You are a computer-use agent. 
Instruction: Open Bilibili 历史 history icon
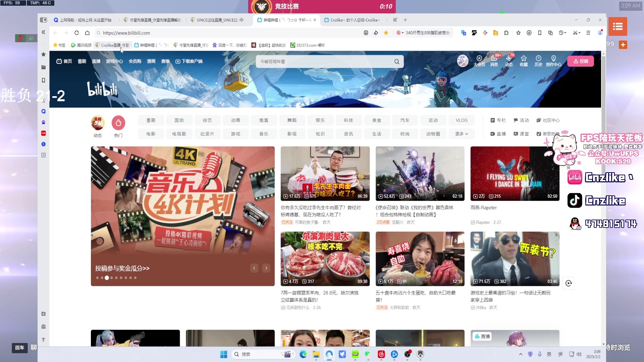click(538, 61)
